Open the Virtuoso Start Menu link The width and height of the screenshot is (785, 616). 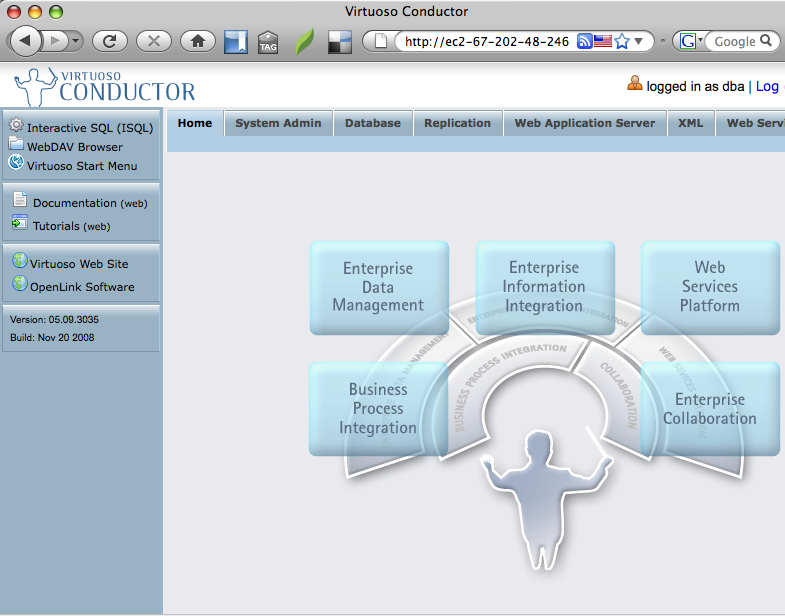pyautogui.click(x=82, y=166)
